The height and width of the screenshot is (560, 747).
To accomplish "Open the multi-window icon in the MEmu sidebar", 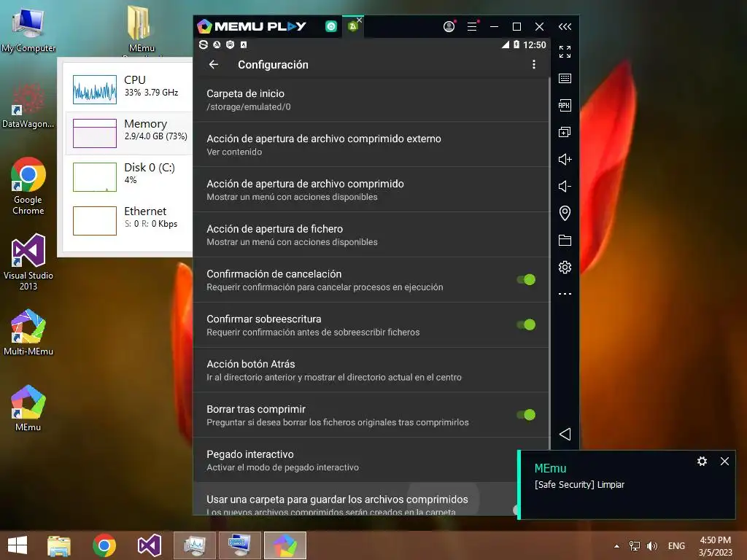I will (565, 132).
